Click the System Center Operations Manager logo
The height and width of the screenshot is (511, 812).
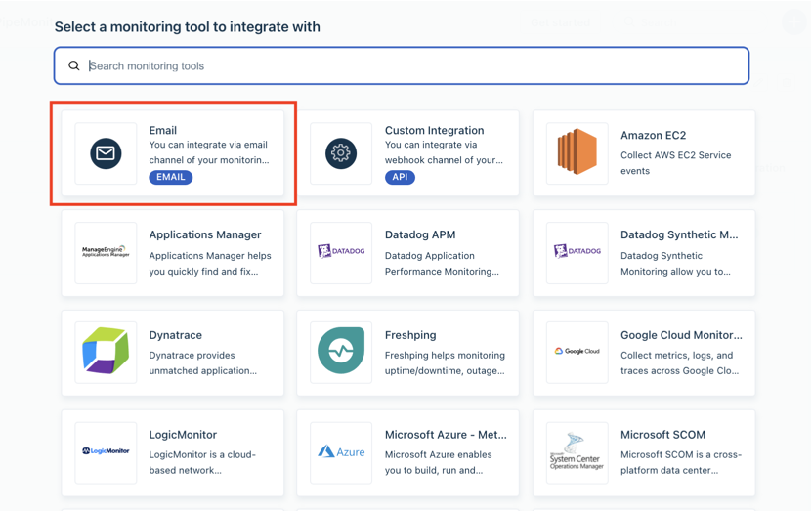pos(577,451)
